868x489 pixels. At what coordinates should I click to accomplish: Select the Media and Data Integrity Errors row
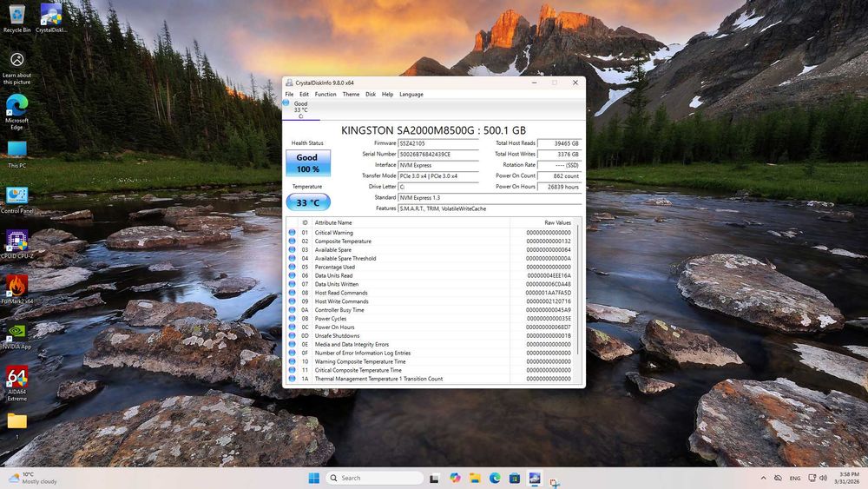click(x=431, y=345)
